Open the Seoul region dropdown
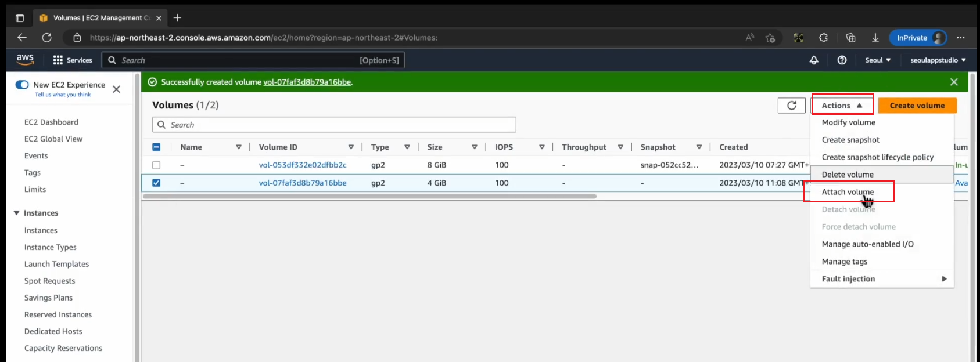 (x=878, y=60)
